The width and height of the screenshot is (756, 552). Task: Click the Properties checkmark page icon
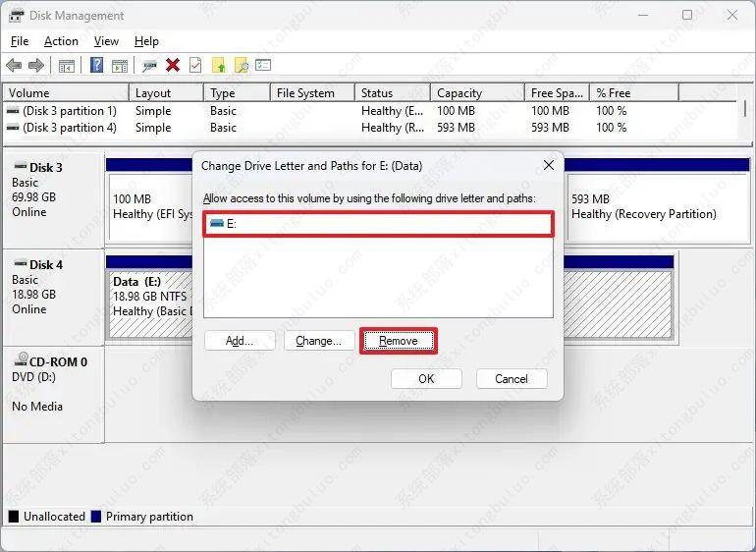195,66
